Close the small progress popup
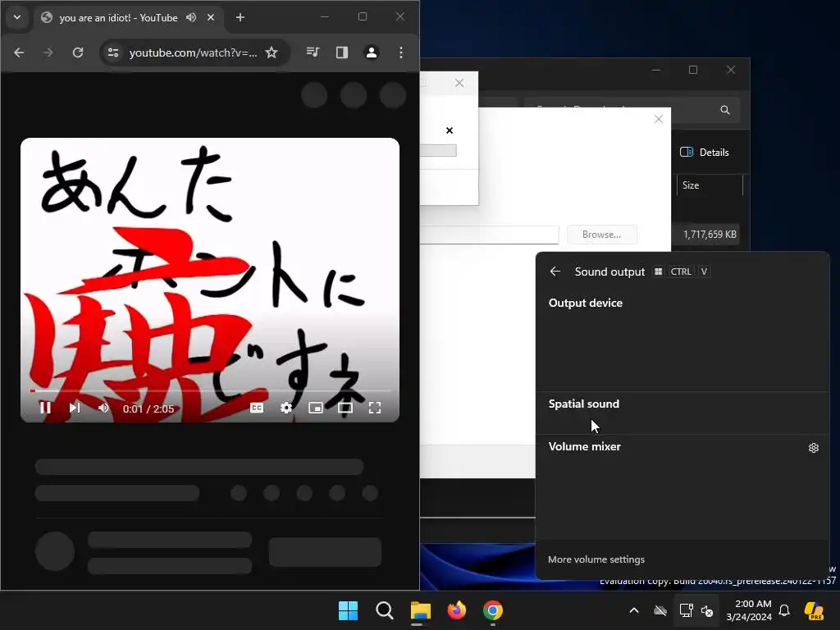The height and width of the screenshot is (630, 840). click(459, 83)
